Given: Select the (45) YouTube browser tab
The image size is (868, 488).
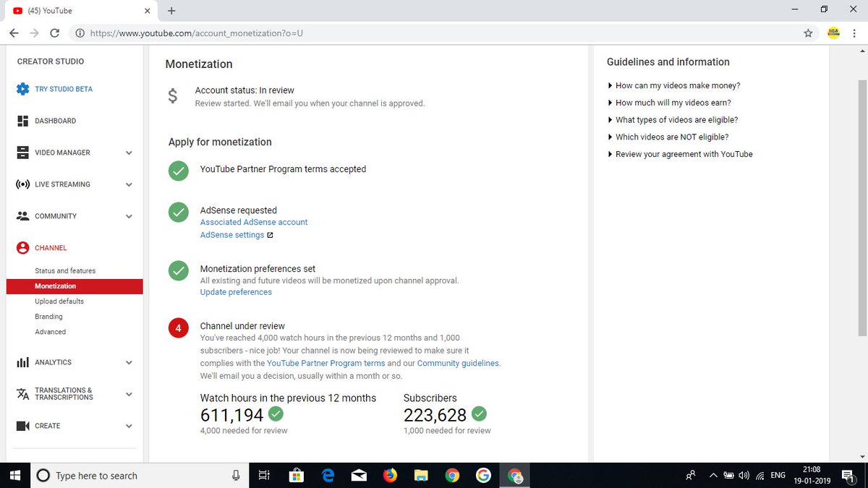Looking at the screenshot, I should [80, 11].
